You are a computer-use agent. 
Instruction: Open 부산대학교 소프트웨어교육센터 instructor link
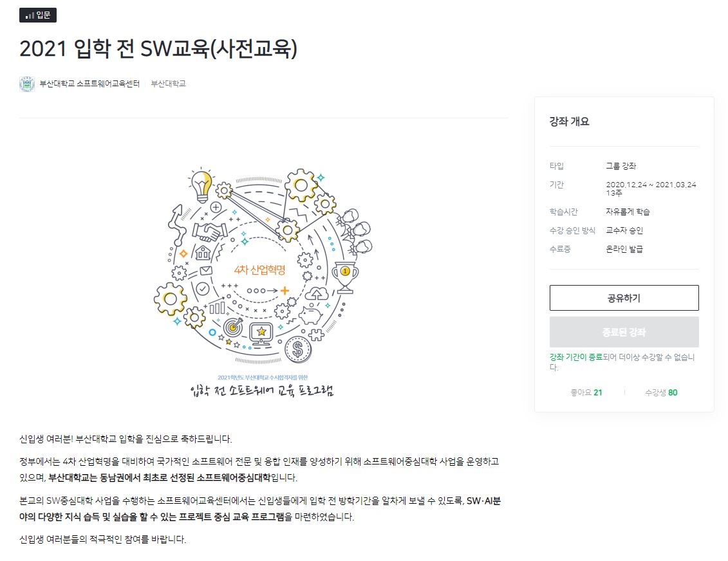[89, 84]
